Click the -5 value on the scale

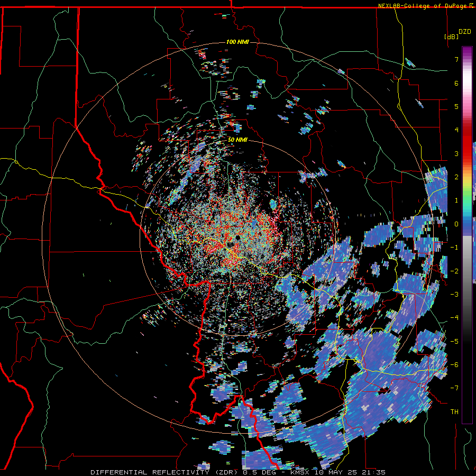click(454, 342)
